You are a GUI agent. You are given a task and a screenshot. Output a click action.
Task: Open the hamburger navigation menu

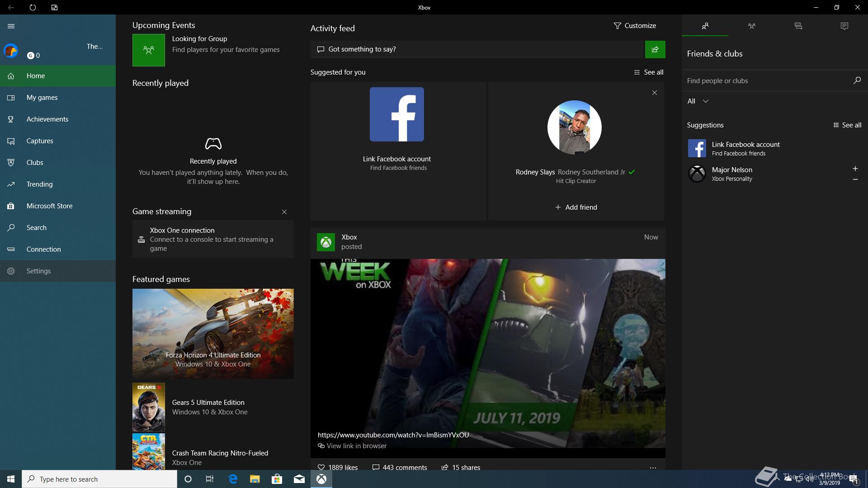pyautogui.click(x=11, y=26)
